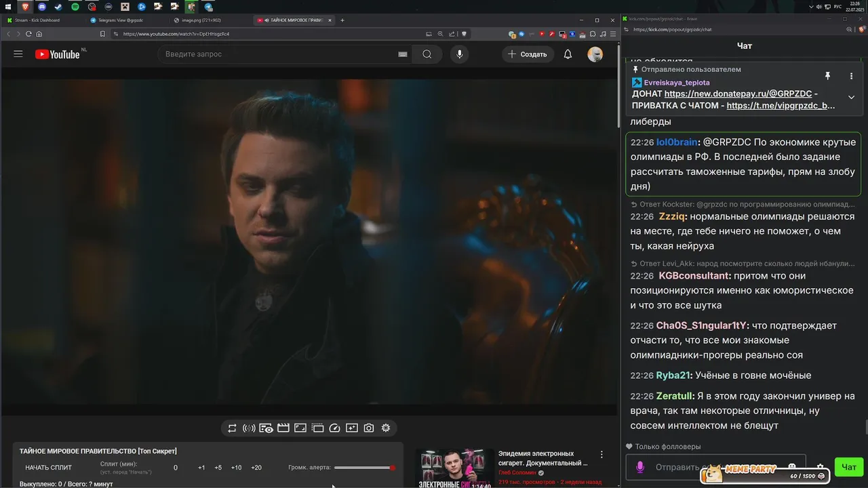Viewport: 868px width, 488px height.
Task: Click username lol0brain in chat
Action: click(677, 142)
